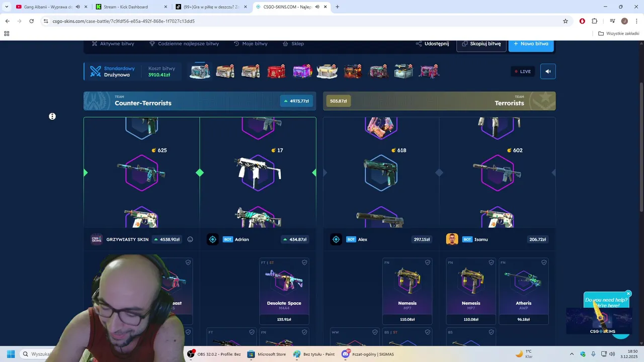Open Microsoft Store from taskbar
The width and height of the screenshot is (644, 362).
click(266, 354)
